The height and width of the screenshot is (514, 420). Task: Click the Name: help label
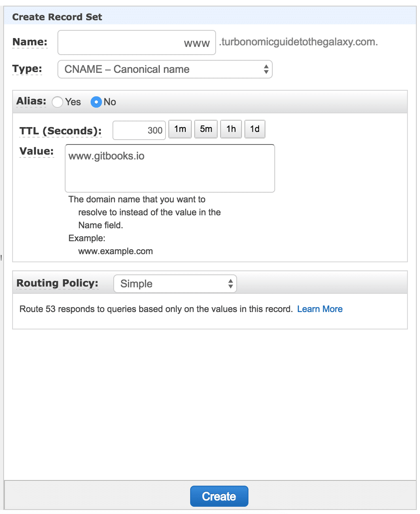pos(30,42)
